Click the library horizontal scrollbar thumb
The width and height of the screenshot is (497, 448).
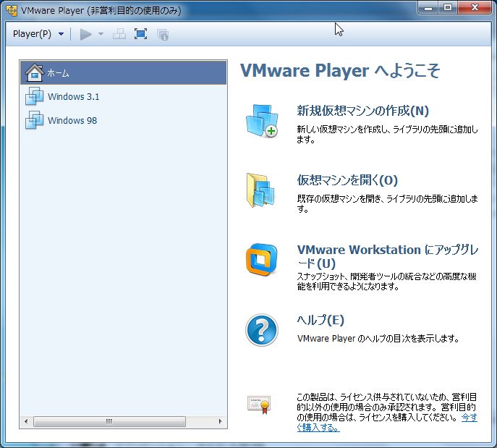[x=109, y=421]
